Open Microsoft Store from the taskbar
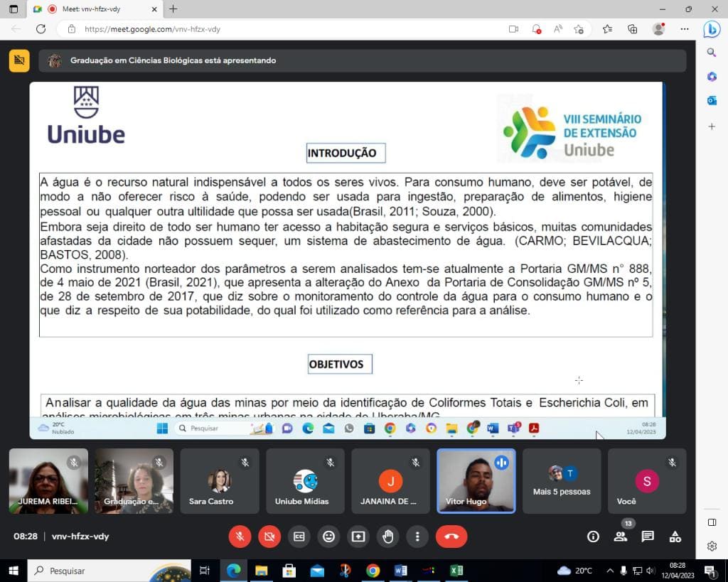Image resolution: width=728 pixels, height=582 pixels. point(289,571)
